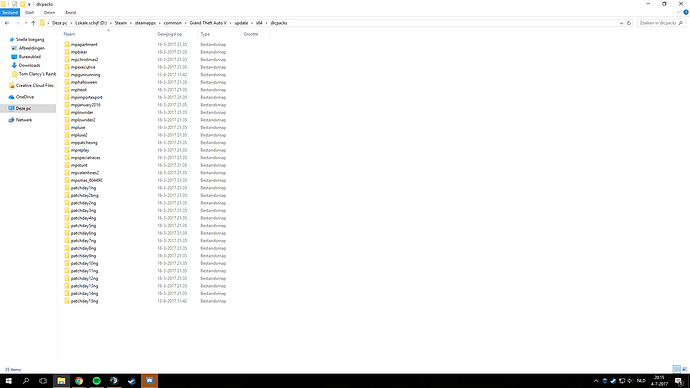Go back with the back arrow

(7, 23)
